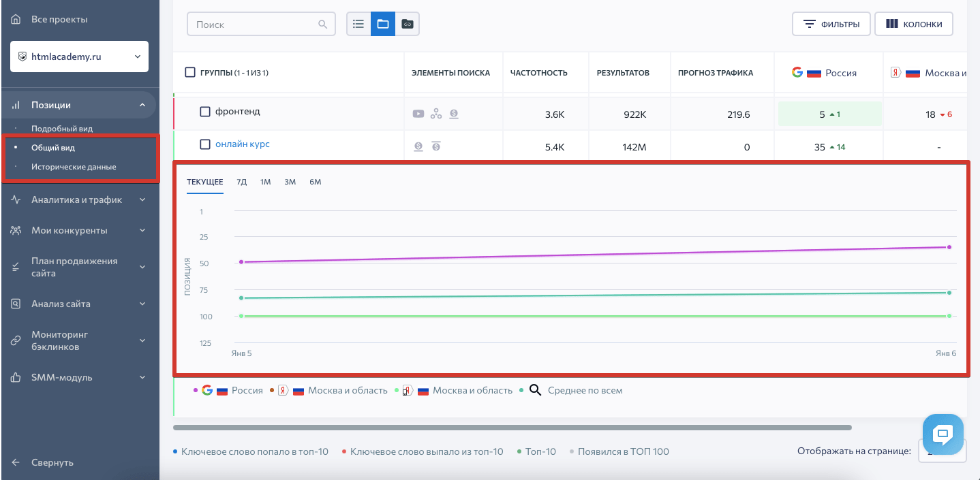The width and height of the screenshot is (980, 480).
Task: Open the КОЛОНКИ button
Action: pyautogui.click(x=913, y=24)
